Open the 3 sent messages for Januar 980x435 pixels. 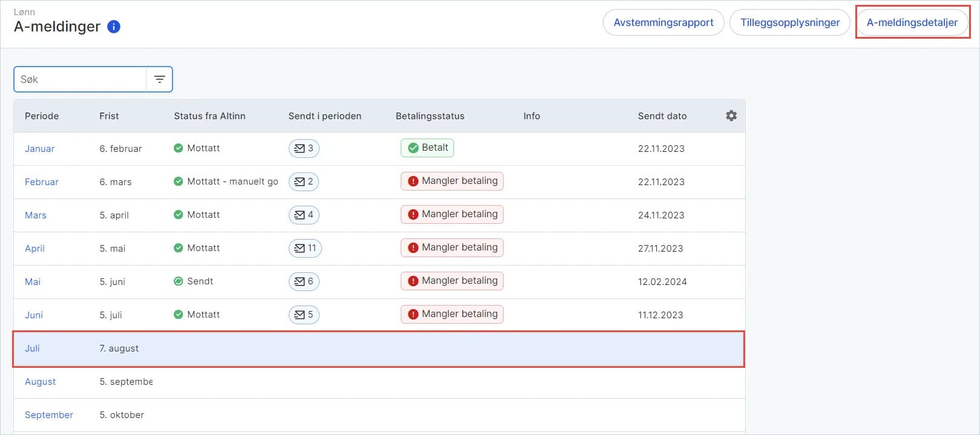(304, 148)
